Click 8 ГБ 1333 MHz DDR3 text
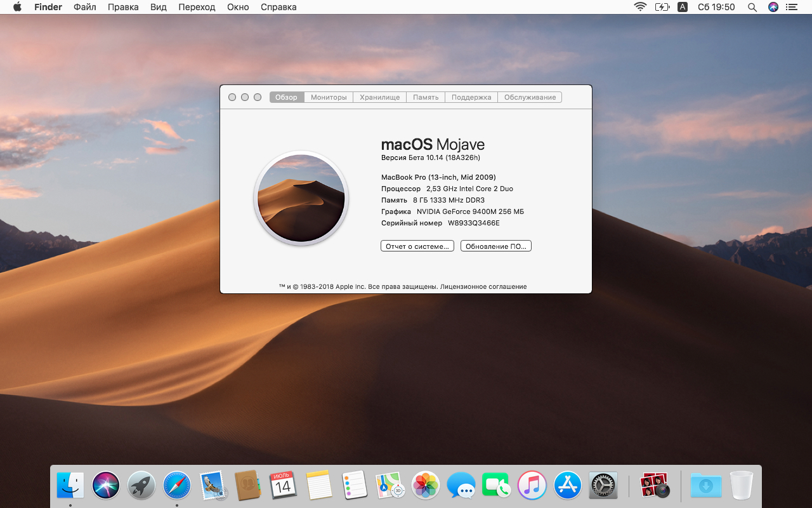Viewport: 812px width, 508px height. (449, 200)
